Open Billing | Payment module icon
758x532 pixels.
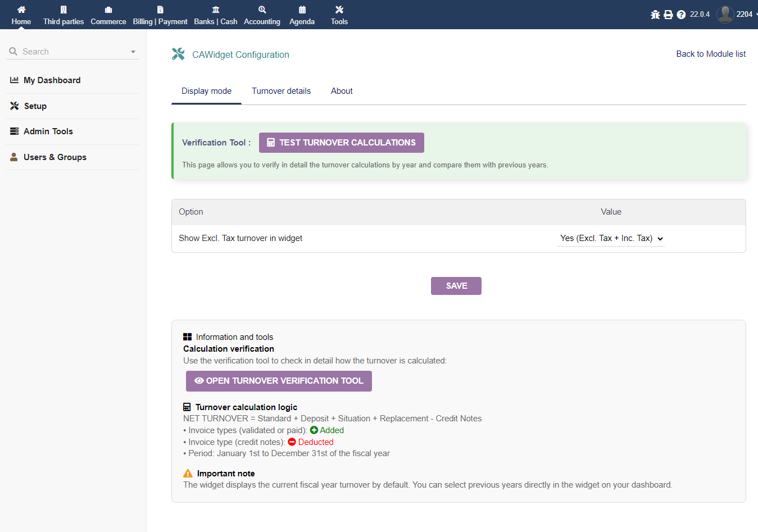pos(160,10)
